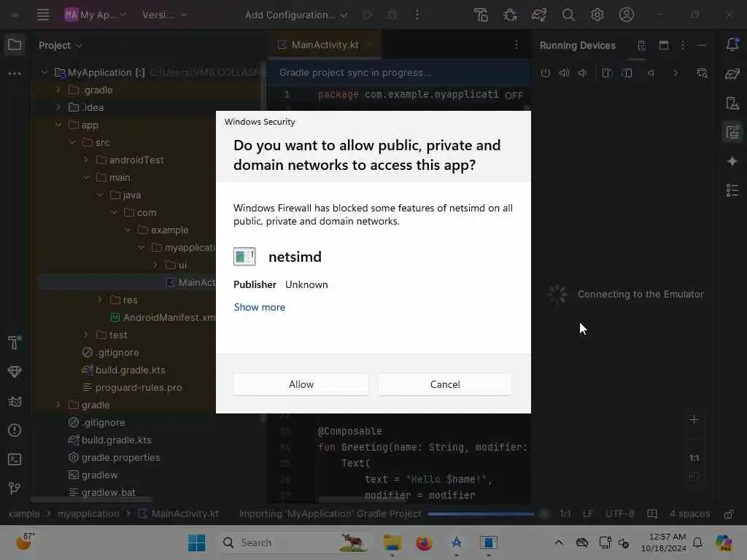The height and width of the screenshot is (560, 747).
Task: Select gradlew.bat file
Action: click(x=102, y=493)
